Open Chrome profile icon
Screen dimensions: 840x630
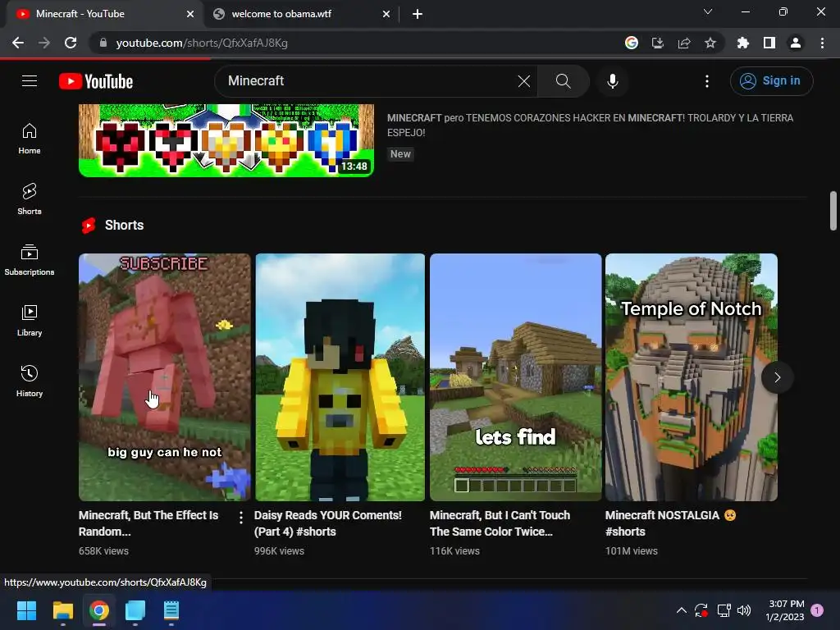pos(796,43)
